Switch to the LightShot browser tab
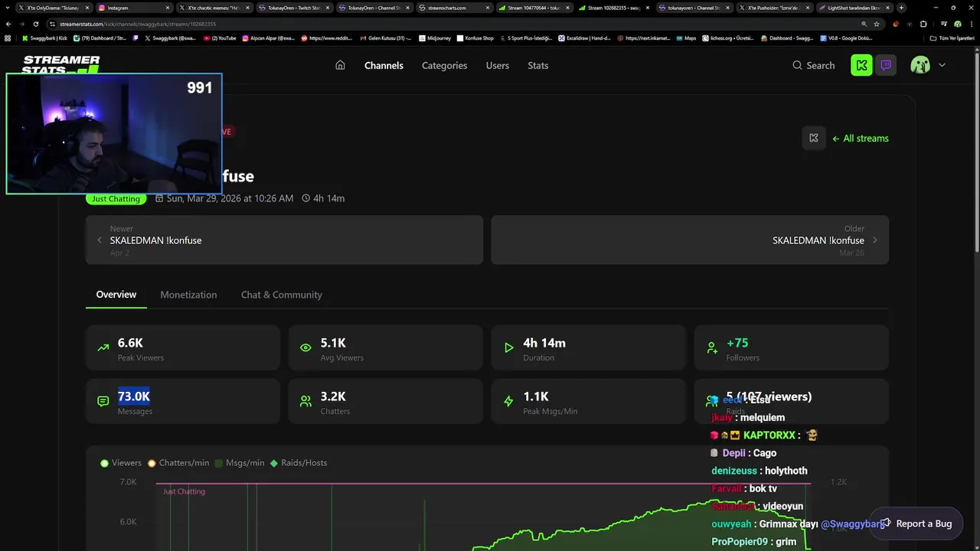This screenshot has height=551, width=980. 854,8
